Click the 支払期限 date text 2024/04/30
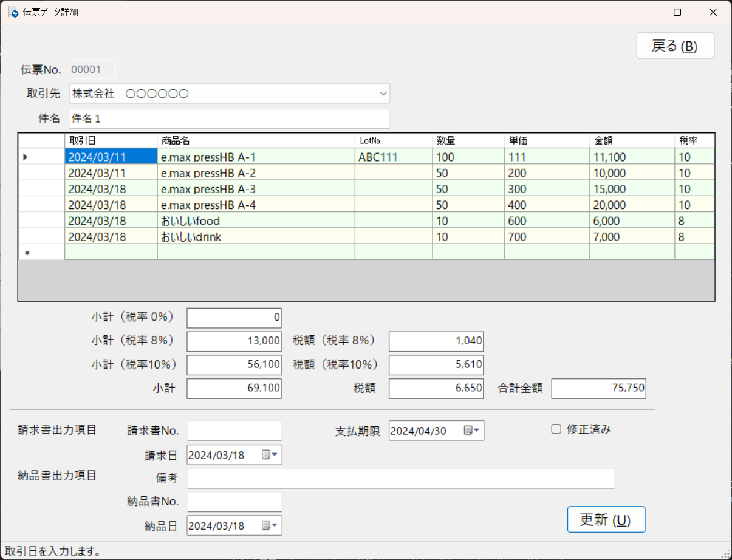This screenshot has width=732, height=560. click(x=419, y=431)
